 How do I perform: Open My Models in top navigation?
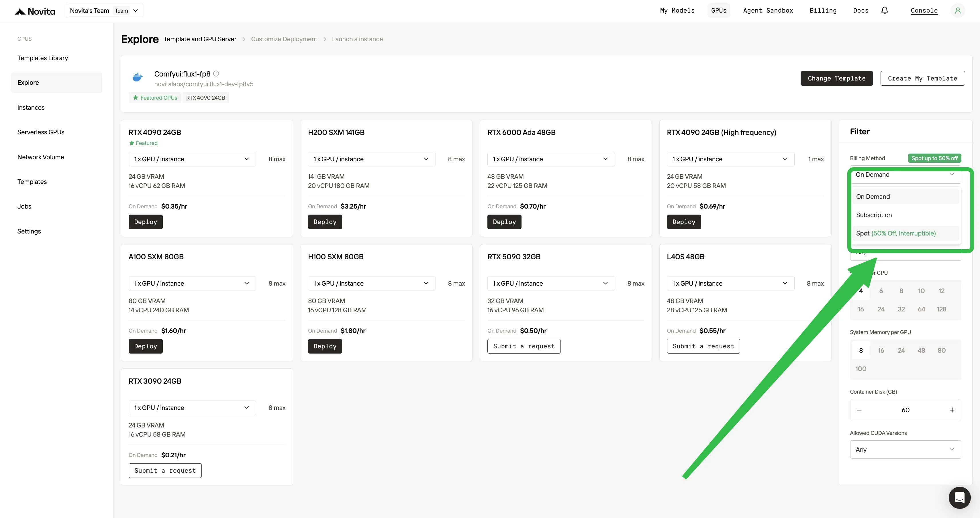(x=677, y=11)
